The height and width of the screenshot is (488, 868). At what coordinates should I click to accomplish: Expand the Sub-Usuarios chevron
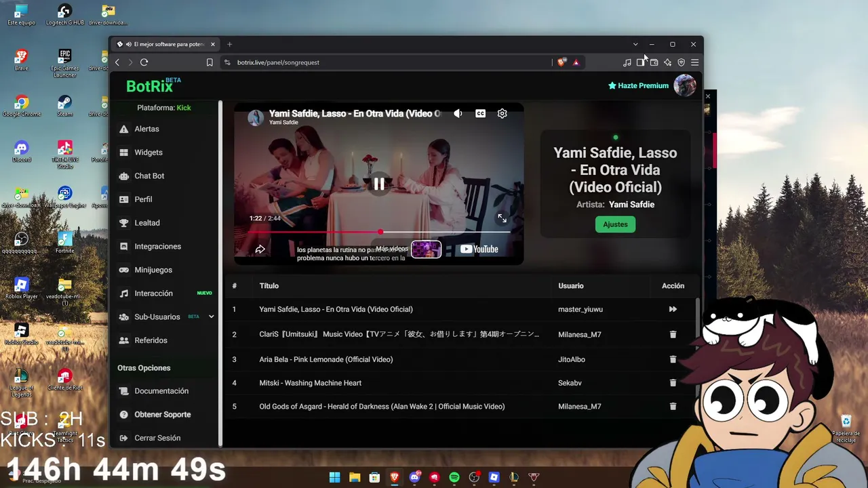tap(211, 317)
